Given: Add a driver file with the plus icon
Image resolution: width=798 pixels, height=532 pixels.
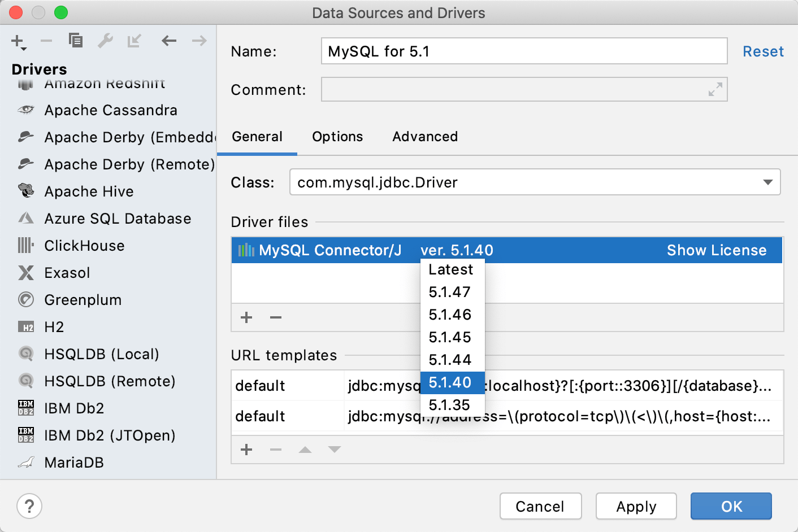Looking at the screenshot, I should (x=246, y=317).
